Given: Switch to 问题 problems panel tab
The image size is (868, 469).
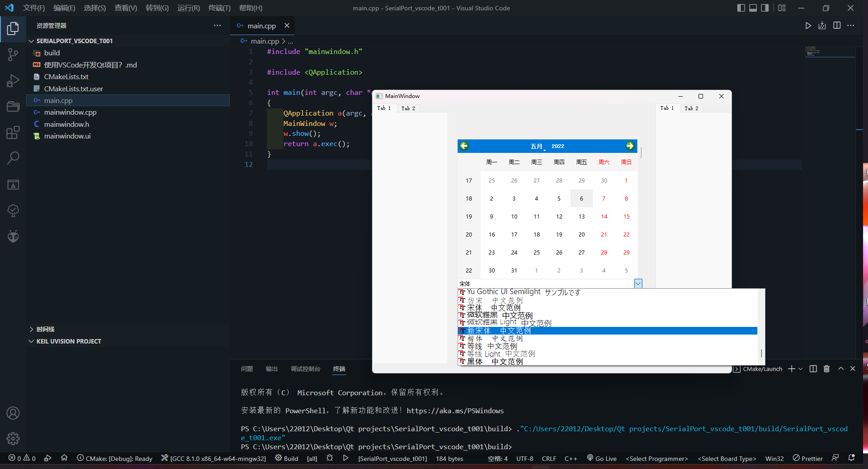Looking at the screenshot, I should [x=247, y=369].
